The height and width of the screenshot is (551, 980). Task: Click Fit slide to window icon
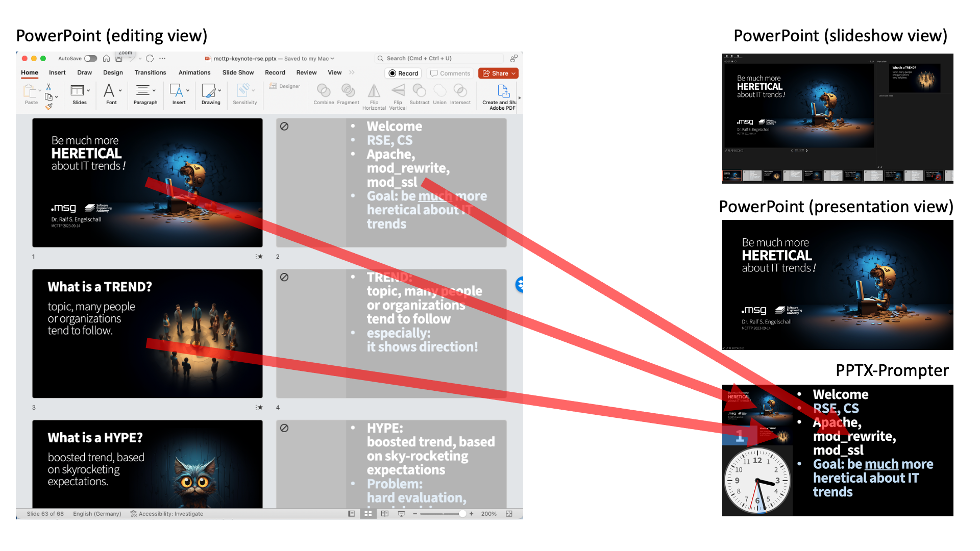(509, 514)
